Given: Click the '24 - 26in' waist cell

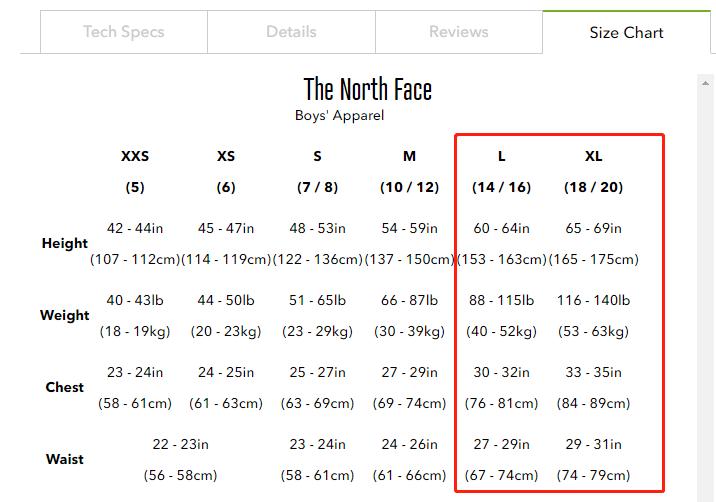Looking at the screenshot, I should [410, 444].
